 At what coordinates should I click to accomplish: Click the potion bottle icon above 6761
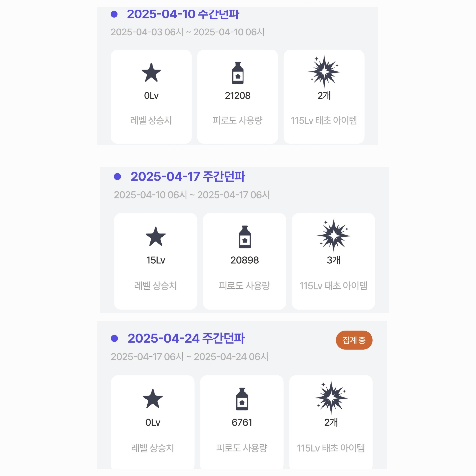[242, 399]
